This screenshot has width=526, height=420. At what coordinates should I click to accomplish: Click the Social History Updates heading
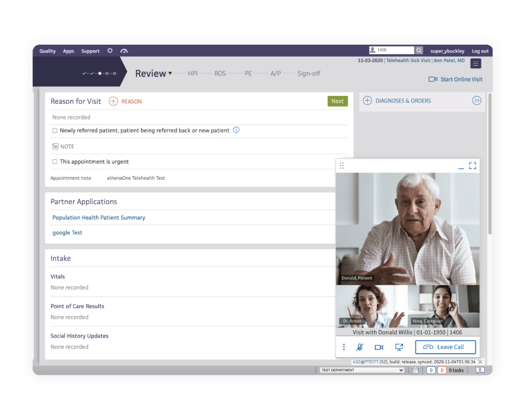(x=79, y=336)
